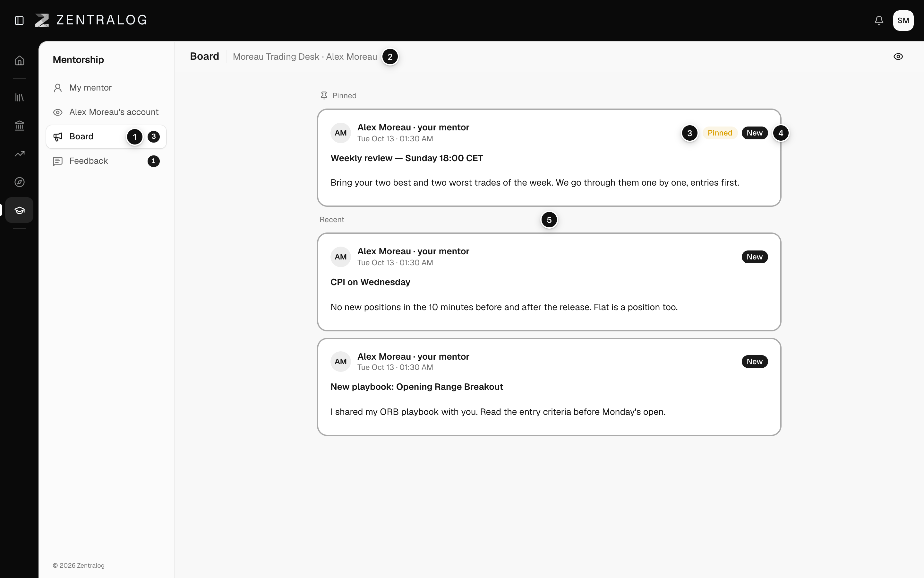Image resolution: width=924 pixels, height=578 pixels.
Task: Open 'New playbook: Opening Range Breakout' title
Action: click(416, 387)
